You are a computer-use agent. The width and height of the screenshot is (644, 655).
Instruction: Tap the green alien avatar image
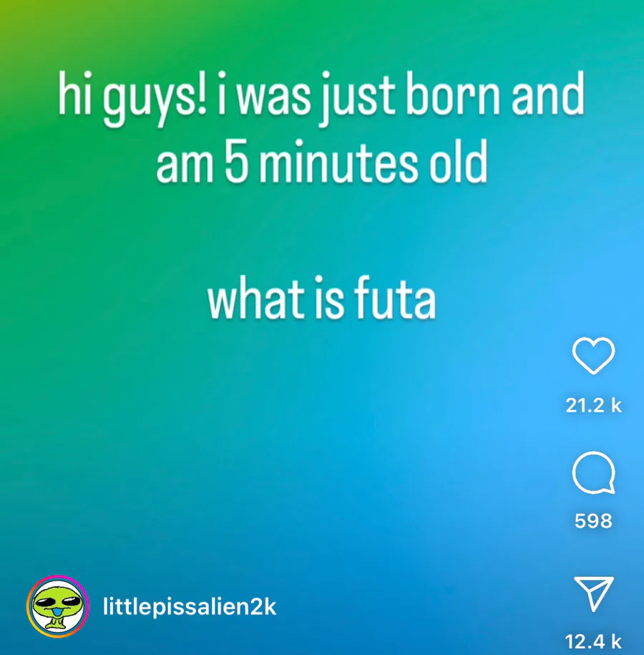[58, 606]
